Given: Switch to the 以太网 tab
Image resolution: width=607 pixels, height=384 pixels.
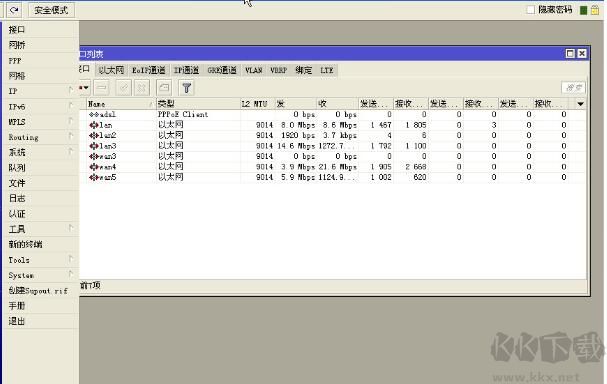Looking at the screenshot, I should [x=111, y=70].
